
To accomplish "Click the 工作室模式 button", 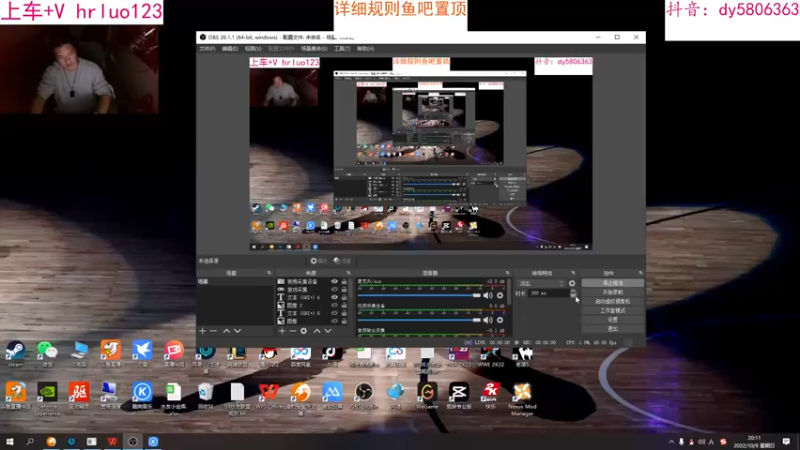I will pos(612,311).
